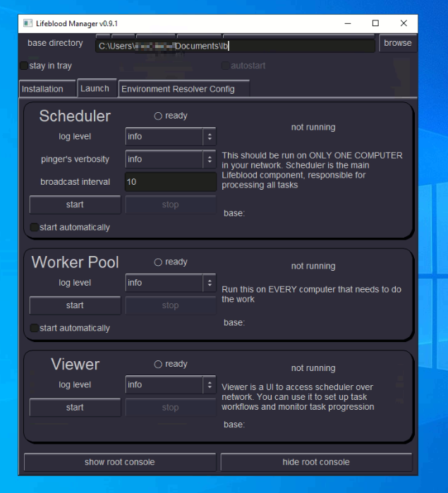Start the Scheduler
Viewport: 448px width, 493px height.
coord(75,205)
